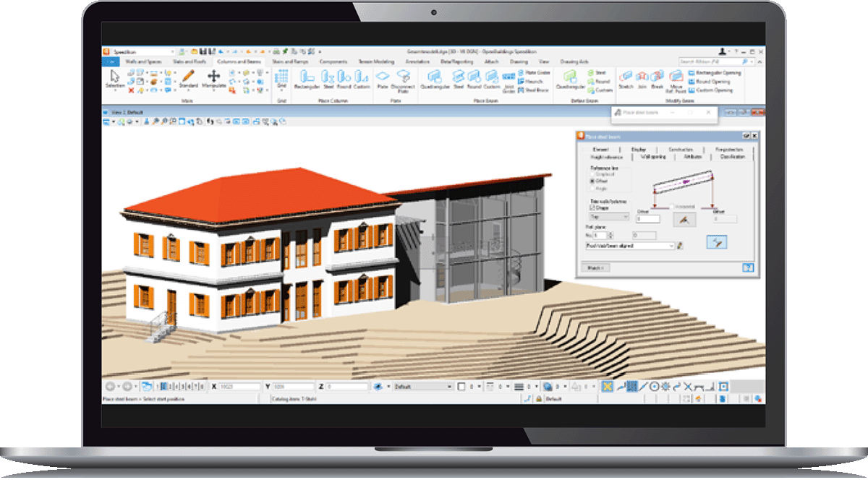Activate the Disconnect Plate tool
The image size is (868, 485).
(x=403, y=78)
